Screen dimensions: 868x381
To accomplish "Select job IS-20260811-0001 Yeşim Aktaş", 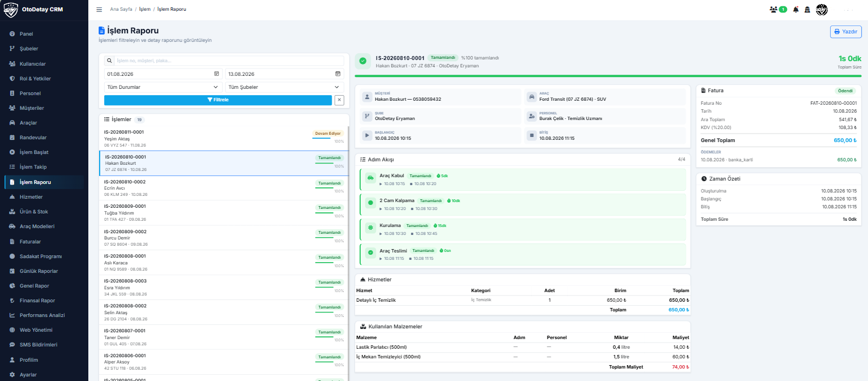I will click(224, 138).
